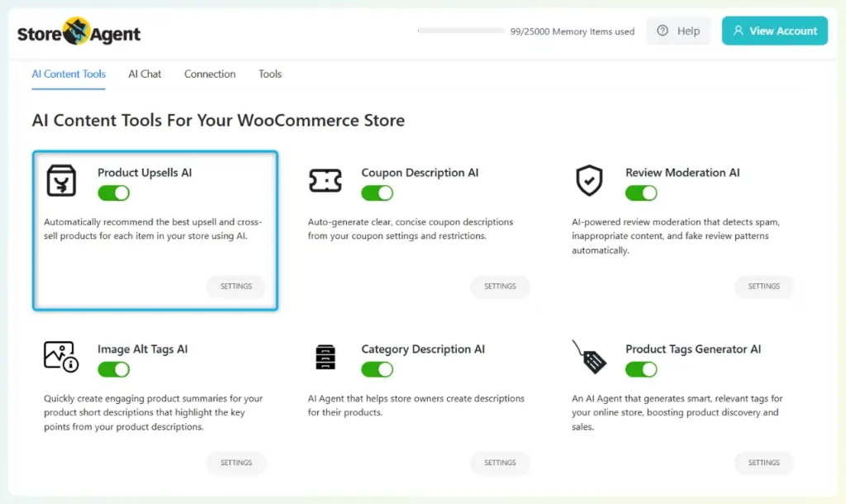Go to the Tools tab
The height and width of the screenshot is (504, 846).
270,74
